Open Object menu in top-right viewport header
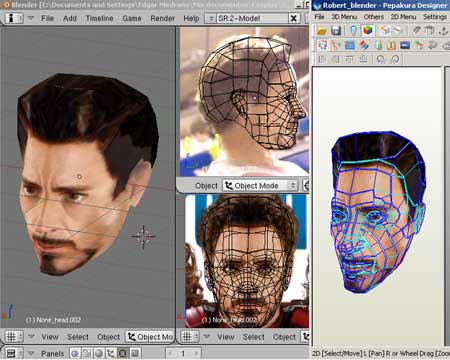 [x=206, y=186]
